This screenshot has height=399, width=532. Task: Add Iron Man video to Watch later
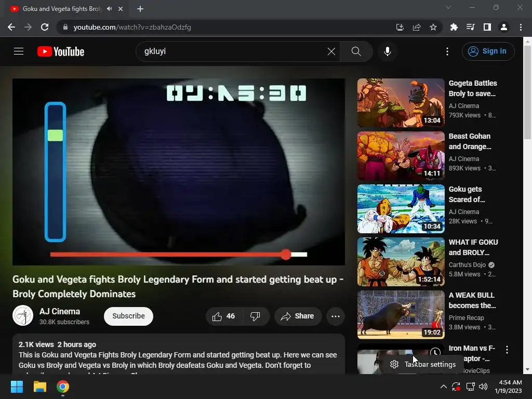click(435, 352)
